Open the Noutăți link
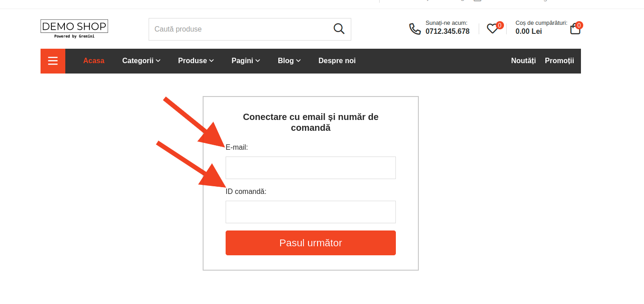 (523, 61)
